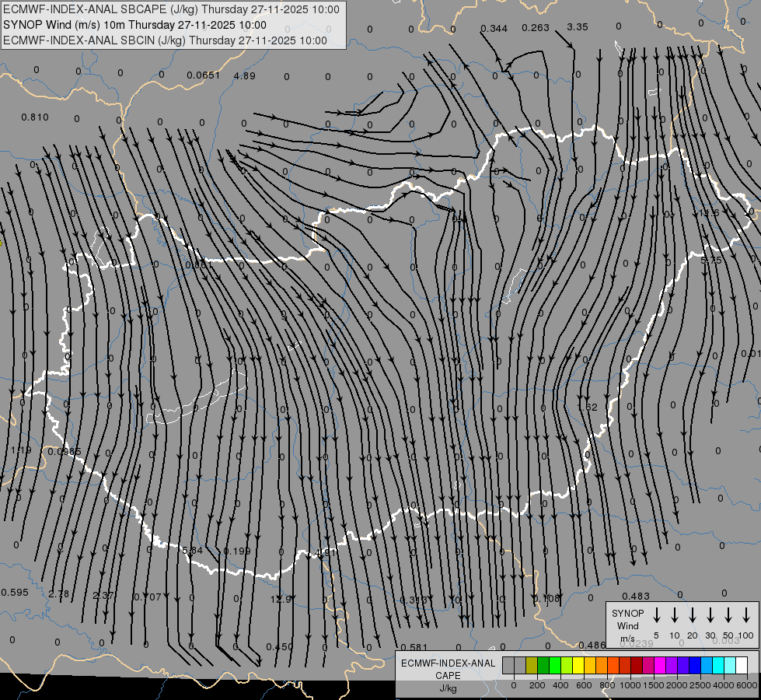
Task: Select the SYNOP Wind 10m header line
Action: (134, 25)
